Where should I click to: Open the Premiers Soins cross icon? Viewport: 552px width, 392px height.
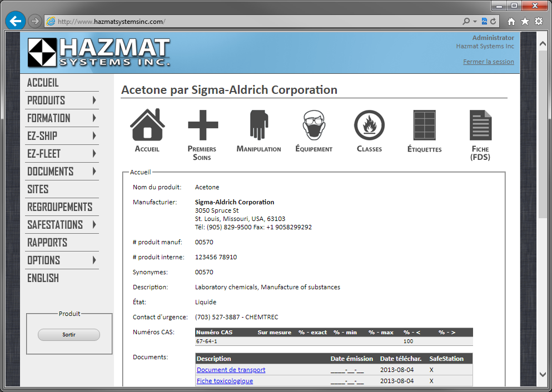coord(203,125)
